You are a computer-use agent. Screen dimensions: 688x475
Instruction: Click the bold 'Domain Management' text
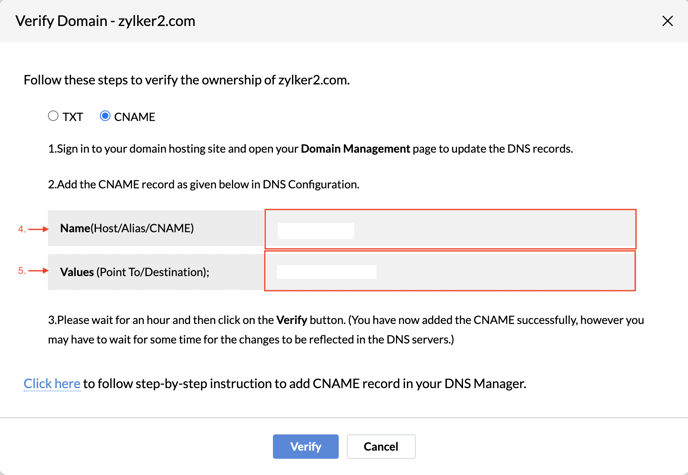click(355, 149)
